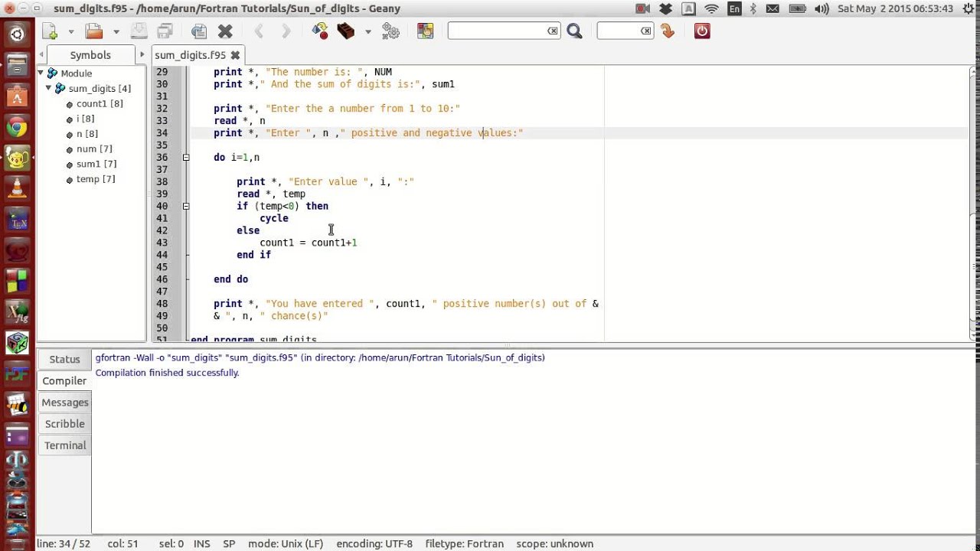Show previous sidebar tab with left arrow
Screen dimensions: 980x551
pyautogui.click(x=42, y=55)
